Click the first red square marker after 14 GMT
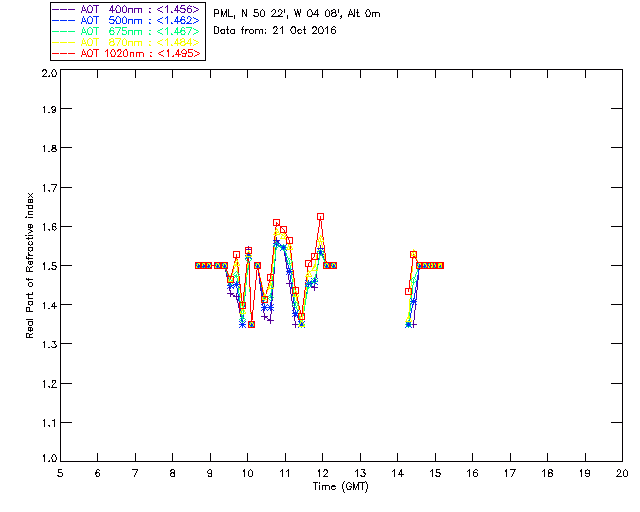This screenshot has height=512, width=640. pos(409,292)
